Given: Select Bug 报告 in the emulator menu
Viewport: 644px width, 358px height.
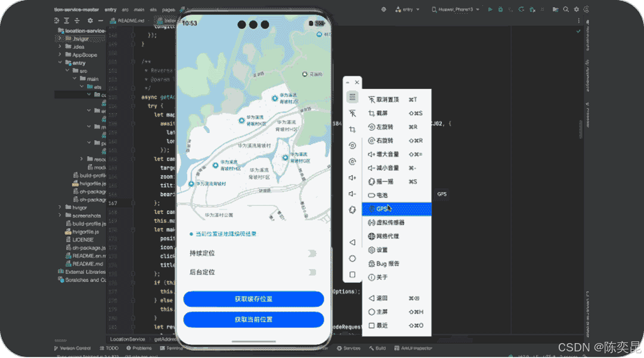Looking at the screenshot, I should coord(397,264).
